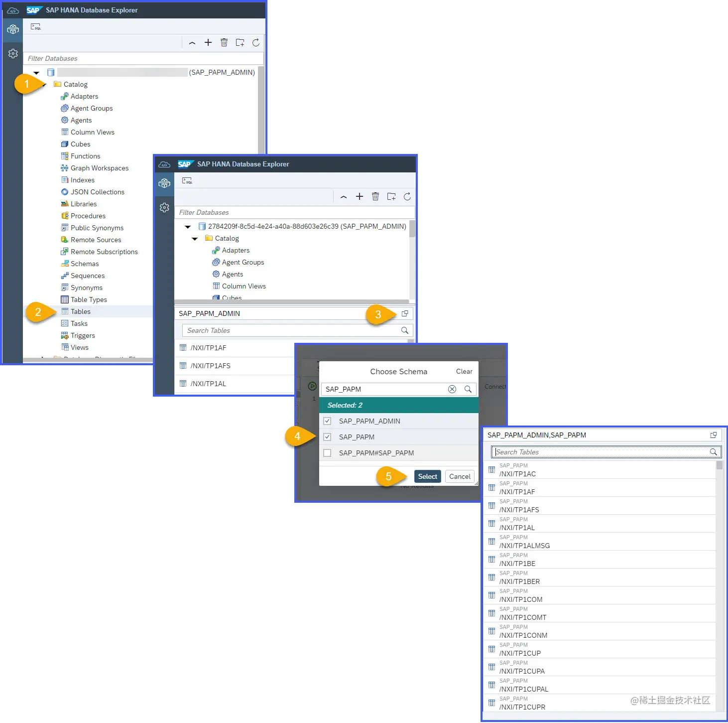728x723 pixels.
Task: Select Procedures in catalog tree
Action: [88, 216]
